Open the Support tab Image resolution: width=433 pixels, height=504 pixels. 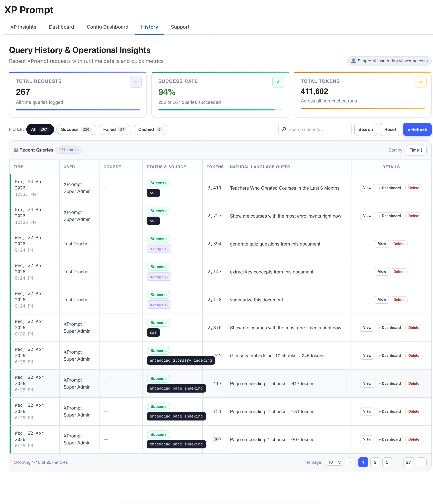(180, 27)
